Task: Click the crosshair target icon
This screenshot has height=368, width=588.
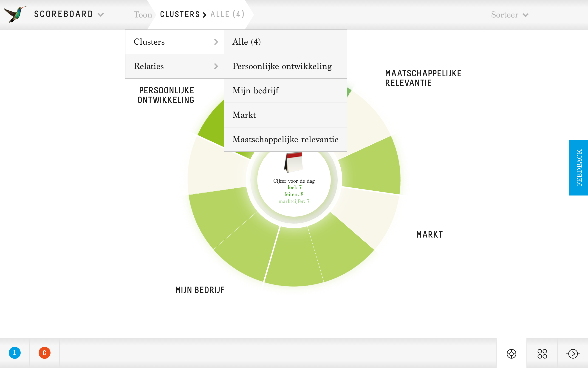Action: click(511, 354)
